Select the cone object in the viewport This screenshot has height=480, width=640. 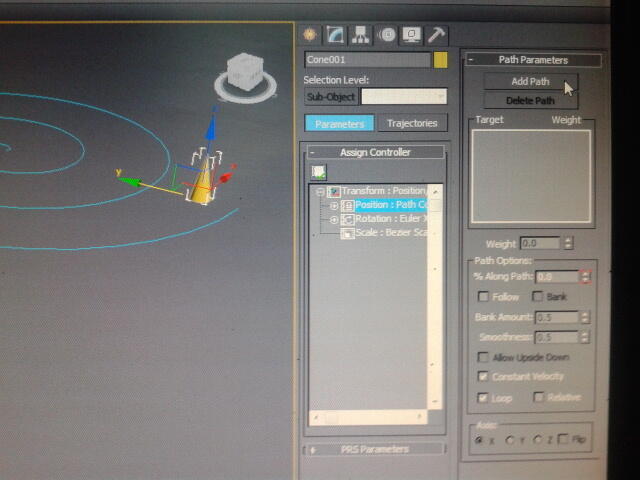coord(201,184)
